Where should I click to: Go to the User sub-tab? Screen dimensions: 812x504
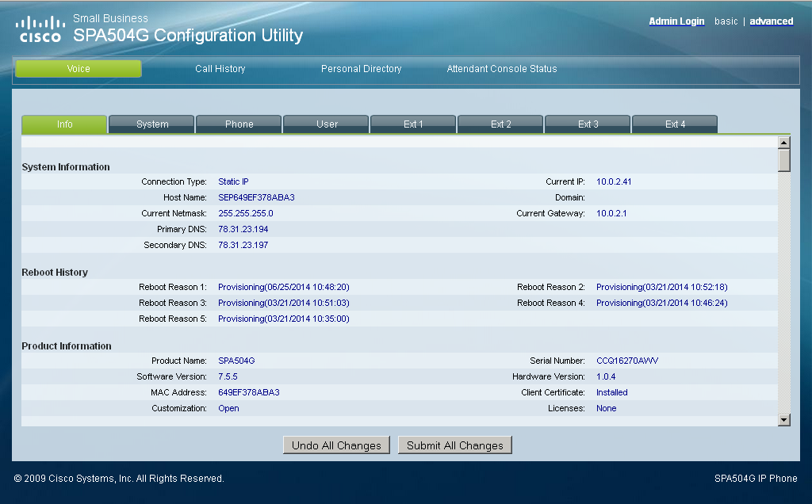(x=326, y=124)
